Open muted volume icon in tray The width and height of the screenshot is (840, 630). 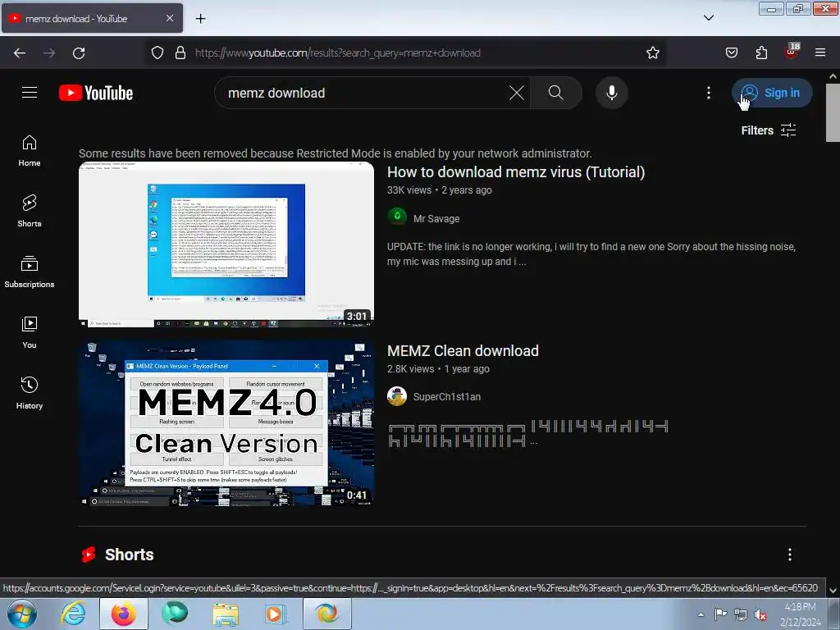coord(760,615)
